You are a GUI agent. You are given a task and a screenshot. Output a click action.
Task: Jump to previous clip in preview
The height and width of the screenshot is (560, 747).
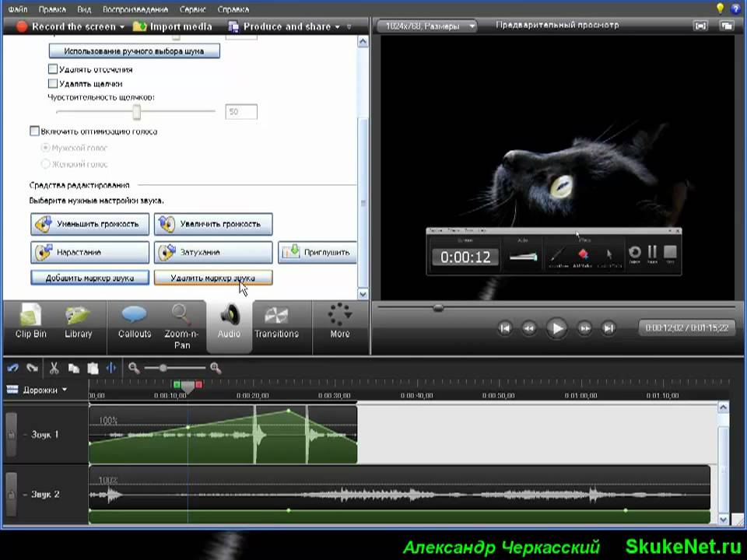(x=505, y=328)
